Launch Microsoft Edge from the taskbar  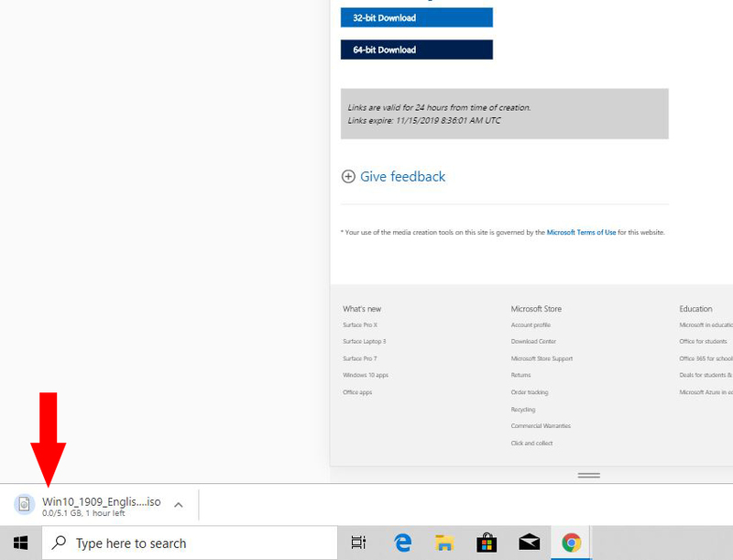click(402, 543)
